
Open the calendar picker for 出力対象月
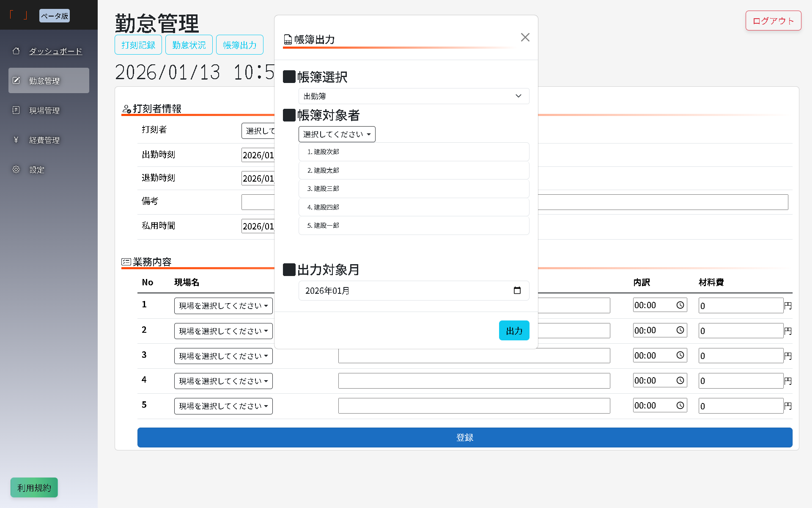pyautogui.click(x=518, y=290)
